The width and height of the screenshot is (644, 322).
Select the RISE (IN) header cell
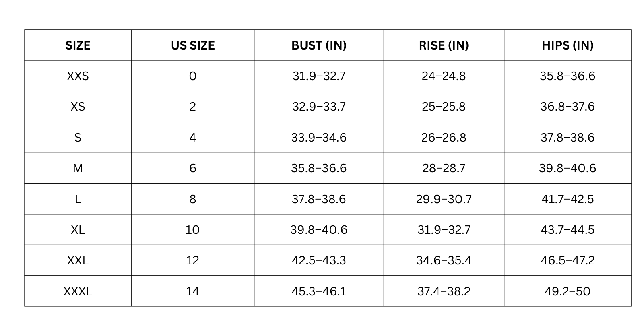tap(444, 45)
